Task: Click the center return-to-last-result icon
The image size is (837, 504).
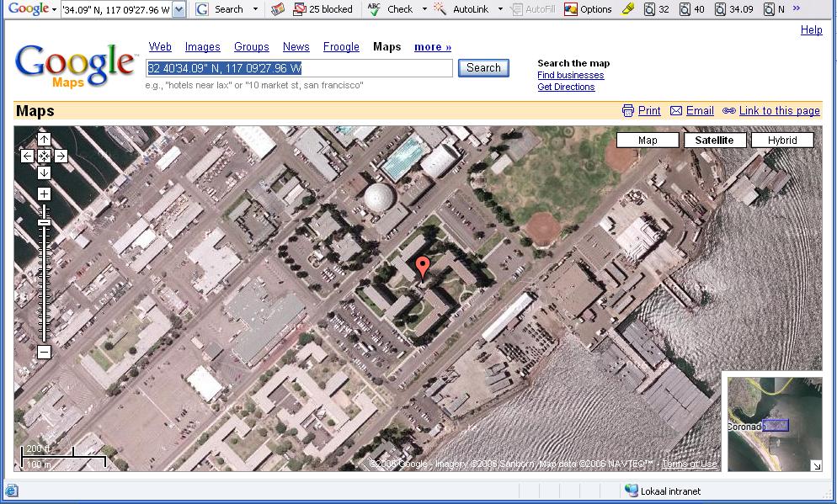Action: pos(44,156)
